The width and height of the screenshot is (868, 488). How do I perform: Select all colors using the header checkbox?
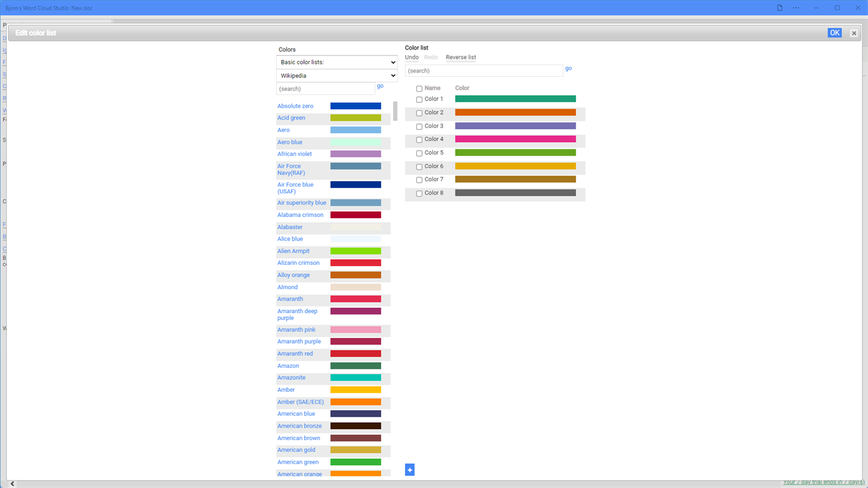click(x=419, y=88)
